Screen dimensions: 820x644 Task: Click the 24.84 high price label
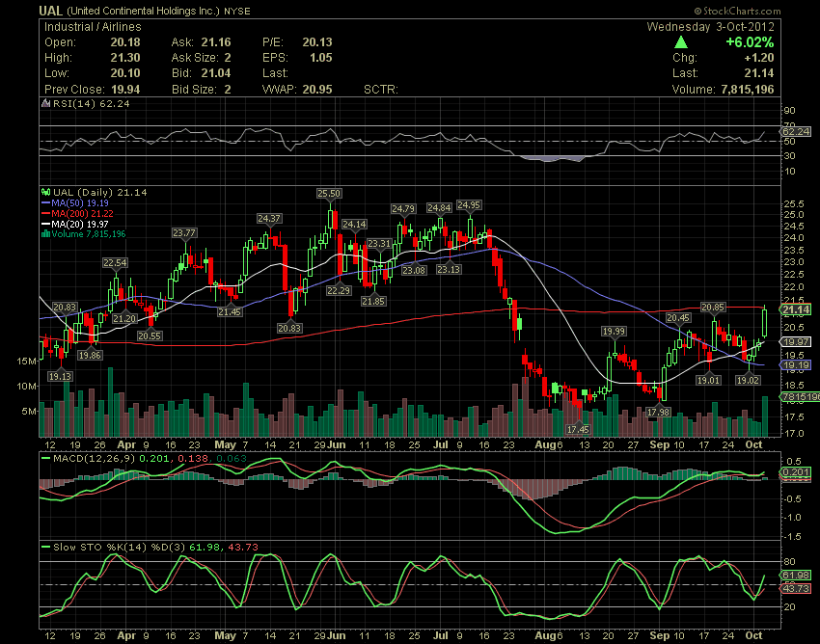(x=439, y=208)
